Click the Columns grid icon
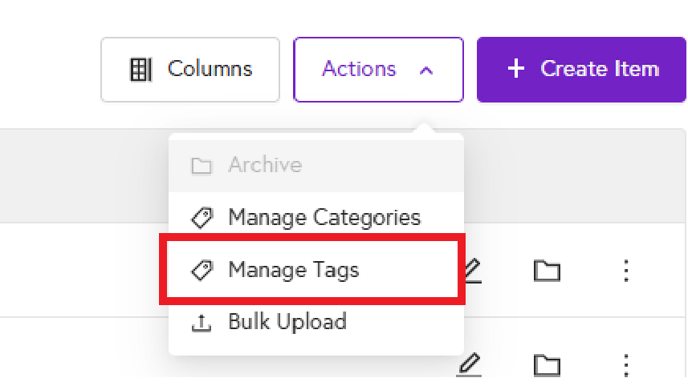 (x=141, y=69)
